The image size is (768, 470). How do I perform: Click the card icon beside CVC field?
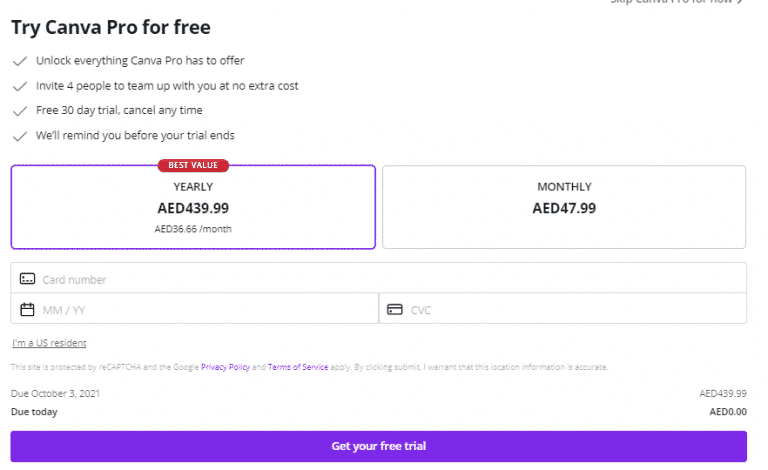395,310
